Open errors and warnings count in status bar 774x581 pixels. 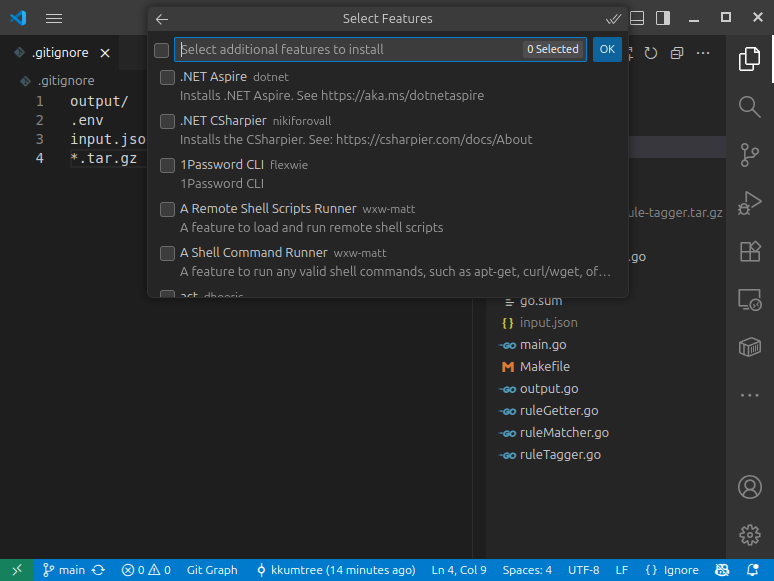146,570
